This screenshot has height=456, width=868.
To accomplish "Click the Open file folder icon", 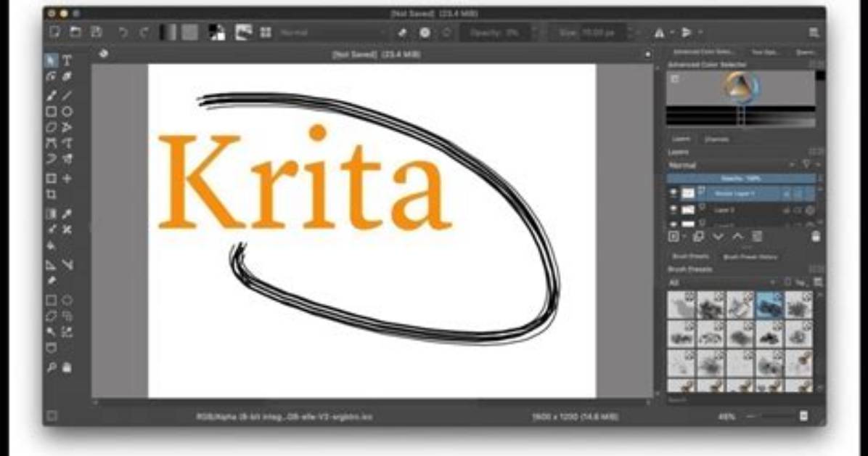I will click(75, 32).
